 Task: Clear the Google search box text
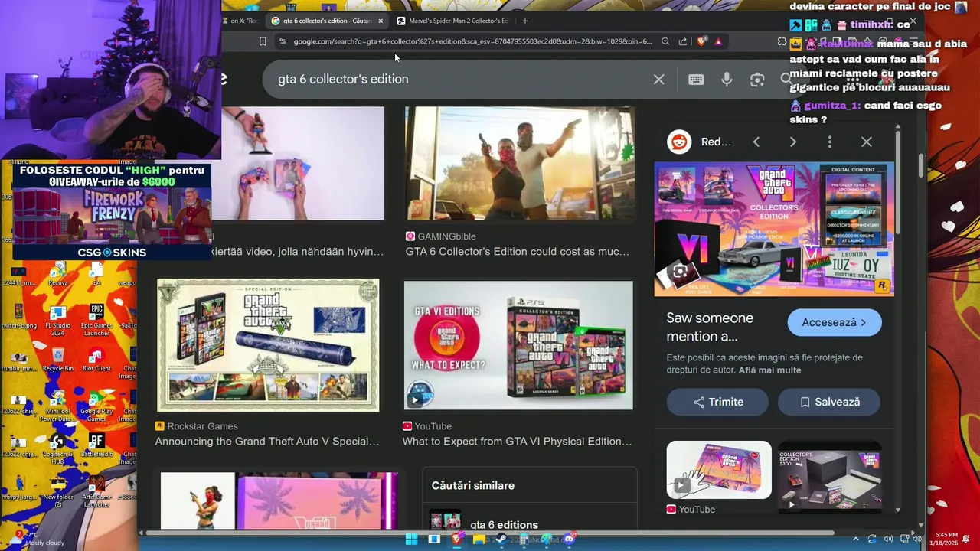click(658, 79)
